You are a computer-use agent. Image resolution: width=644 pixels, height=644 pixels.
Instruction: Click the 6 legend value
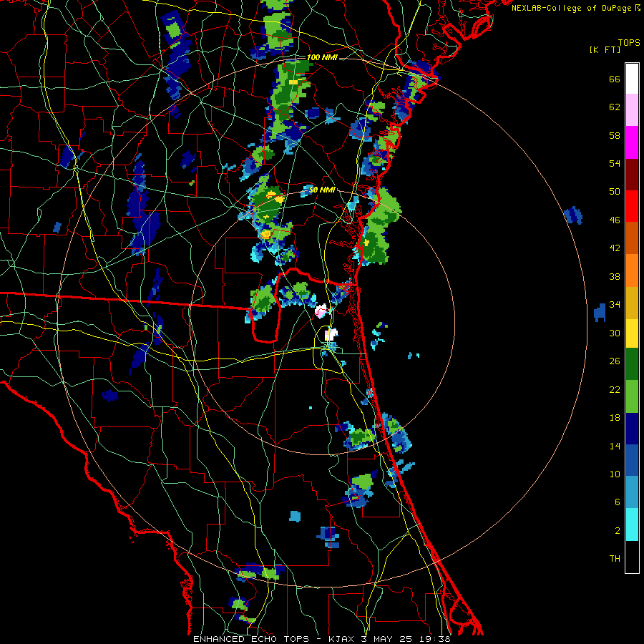pyautogui.click(x=618, y=502)
